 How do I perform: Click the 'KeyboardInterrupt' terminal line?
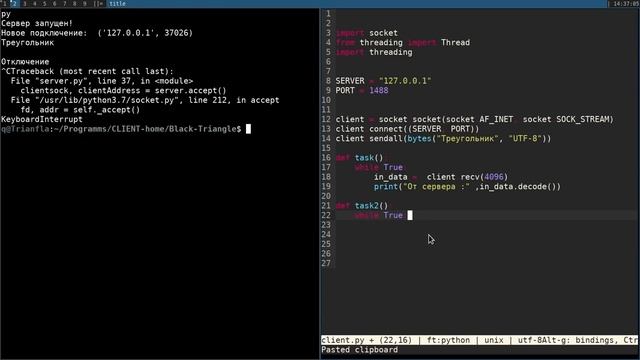pos(42,119)
